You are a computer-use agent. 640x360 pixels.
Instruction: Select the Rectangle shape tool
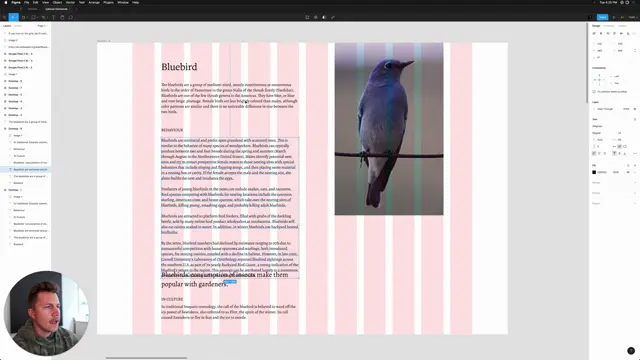(33, 17)
